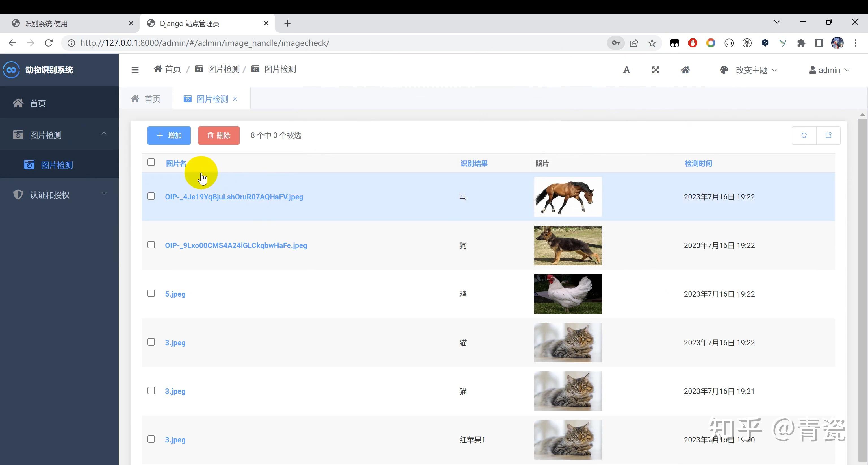Open the 首页 menu item in sidebar
868x465 pixels.
[x=37, y=103]
